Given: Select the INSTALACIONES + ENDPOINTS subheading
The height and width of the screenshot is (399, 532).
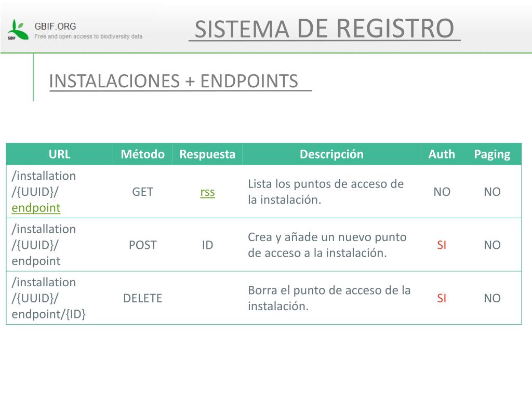Looking at the screenshot, I should (174, 81).
